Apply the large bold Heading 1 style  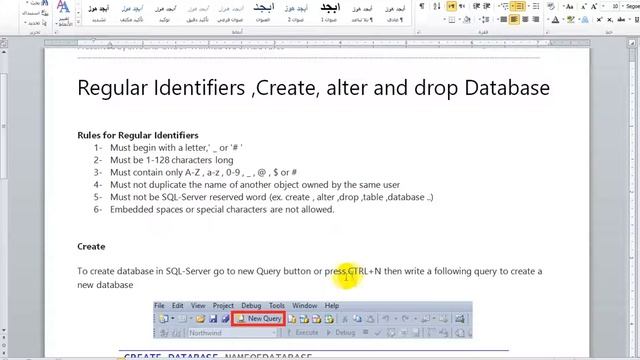[x=329, y=12]
